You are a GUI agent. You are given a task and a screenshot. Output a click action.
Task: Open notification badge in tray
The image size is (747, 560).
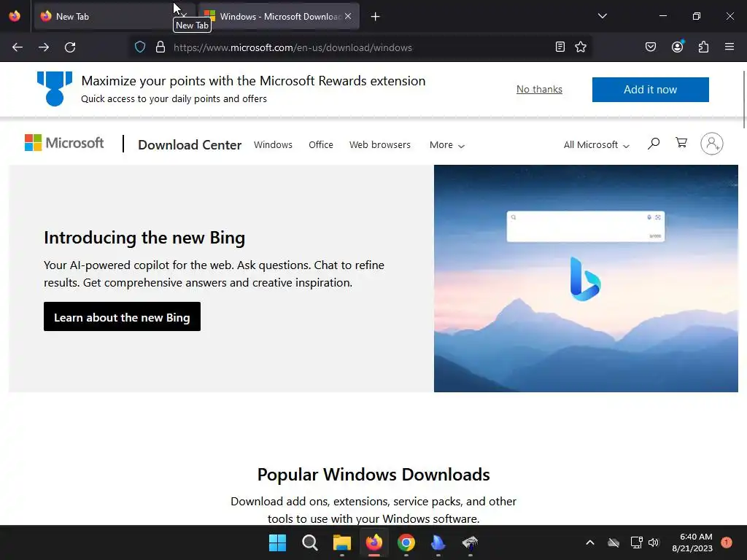coord(727,542)
